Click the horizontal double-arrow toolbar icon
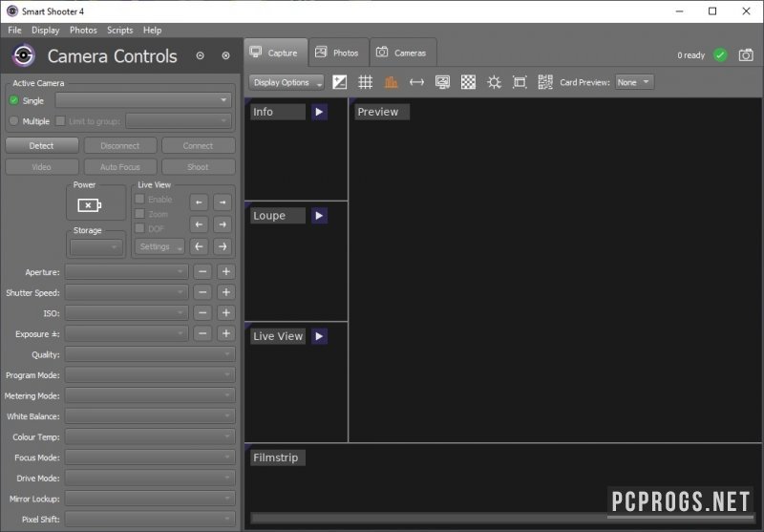Screen dimensions: 764x532 [416, 82]
